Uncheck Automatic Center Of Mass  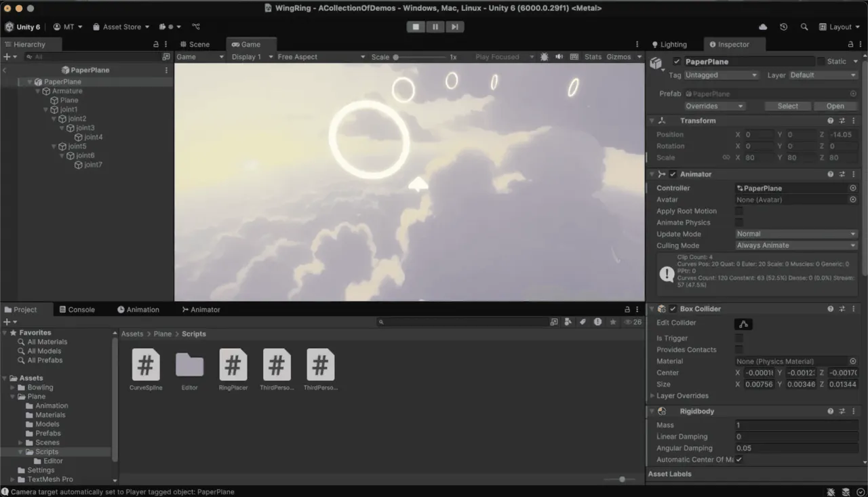tap(739, 459)
